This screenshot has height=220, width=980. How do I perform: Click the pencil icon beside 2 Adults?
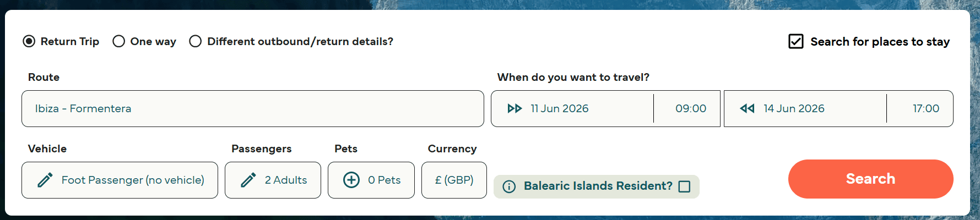point(248,180)
